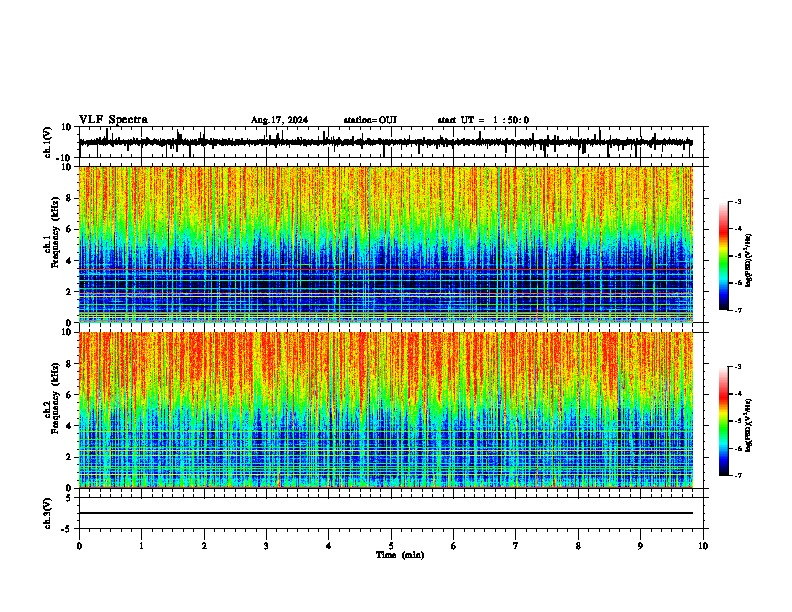792x612 pixels.
Task: Click the "-7" label on ch.1 colorbar
Action: tap(737, 310)
